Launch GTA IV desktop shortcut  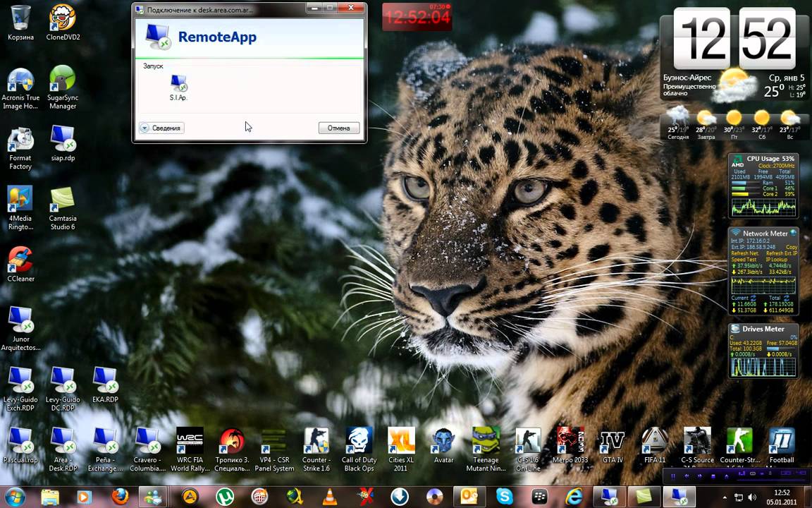coord(613,445)
